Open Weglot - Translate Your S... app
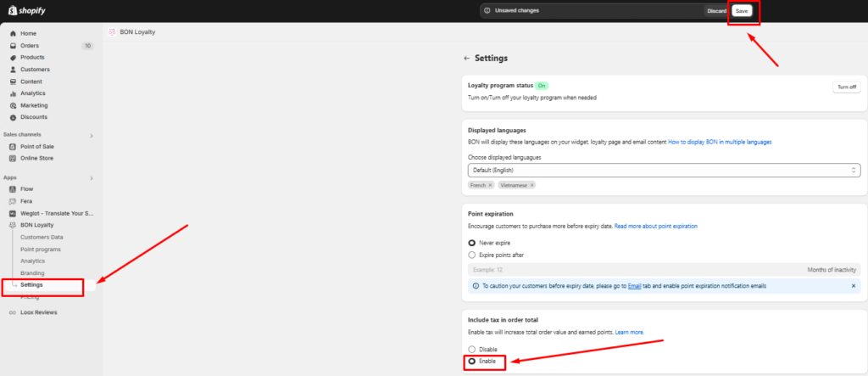The height and width of the screenshot is (376, 868). [57, 214]
